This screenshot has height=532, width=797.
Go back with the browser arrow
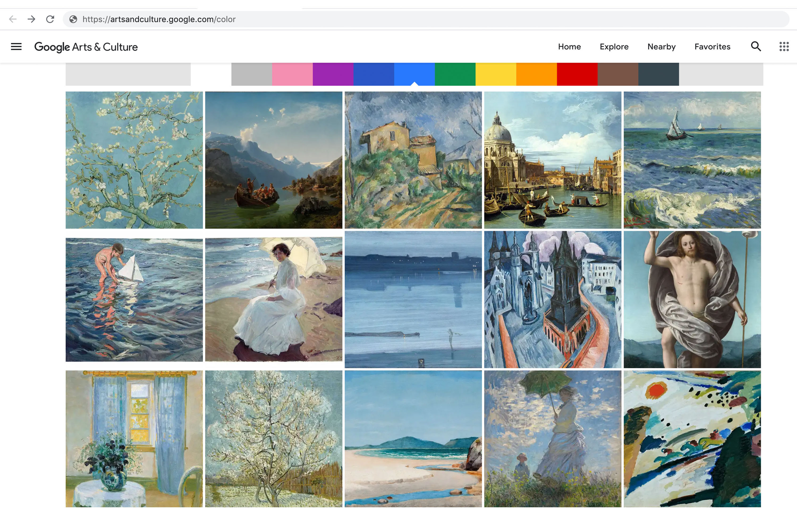point(13,19)
